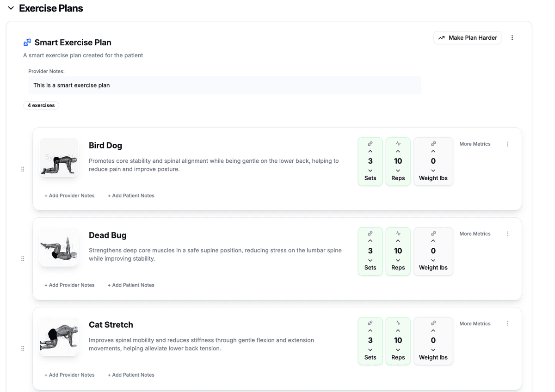Click the up chevron on Cat Stretch Sets

coord(370,330)
